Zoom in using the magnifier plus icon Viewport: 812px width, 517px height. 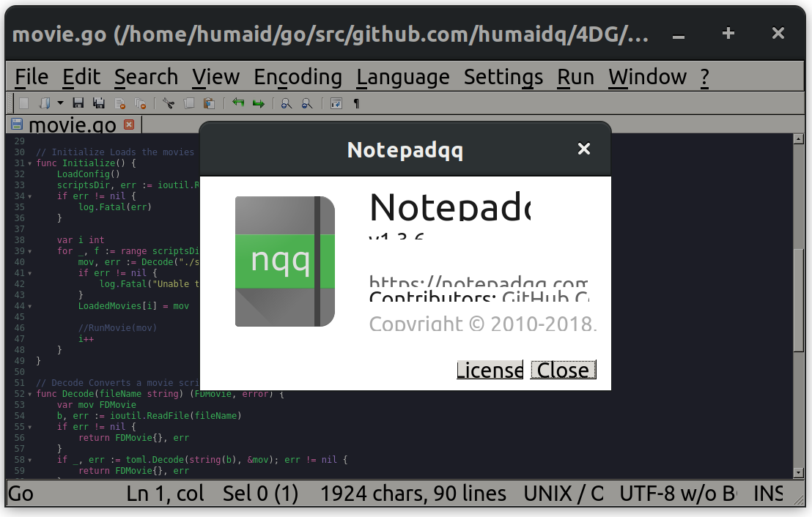285,103
